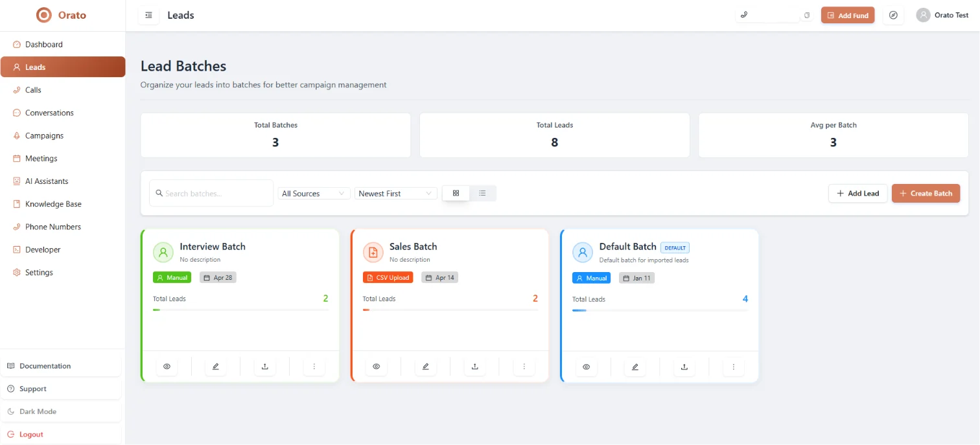Open more options for Interview Batch

click(314, 367)
